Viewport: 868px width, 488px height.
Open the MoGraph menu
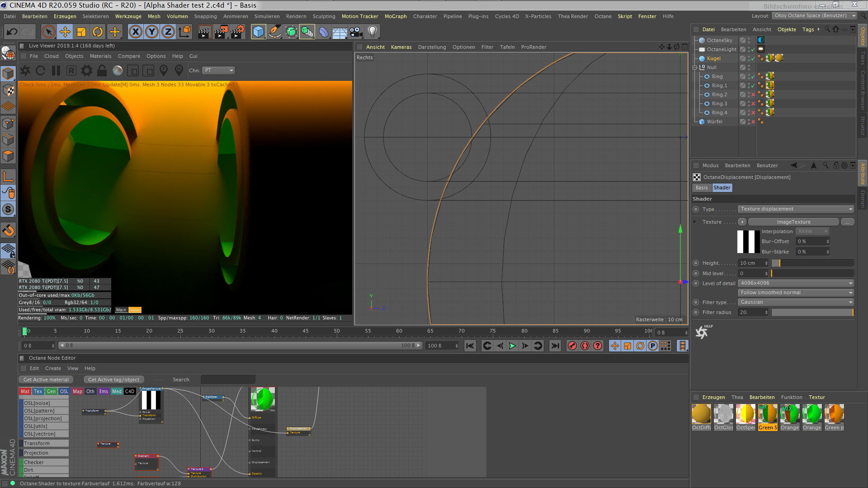(395, 16)
